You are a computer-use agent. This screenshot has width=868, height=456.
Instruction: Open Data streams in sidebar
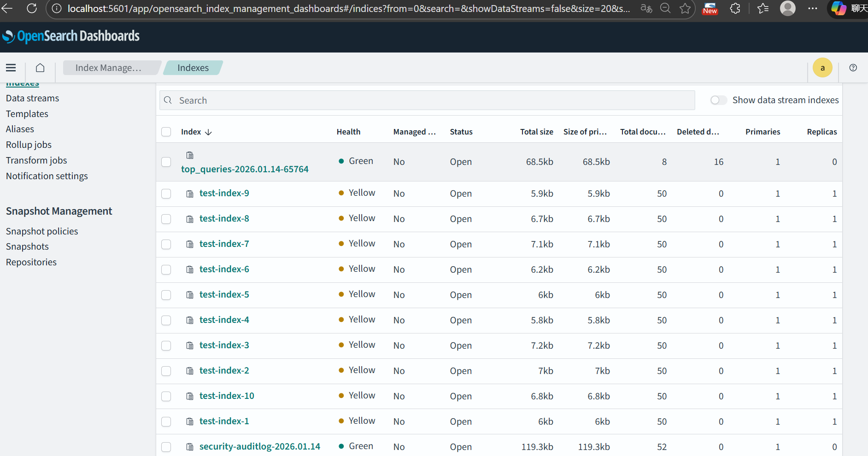point(33,98)
